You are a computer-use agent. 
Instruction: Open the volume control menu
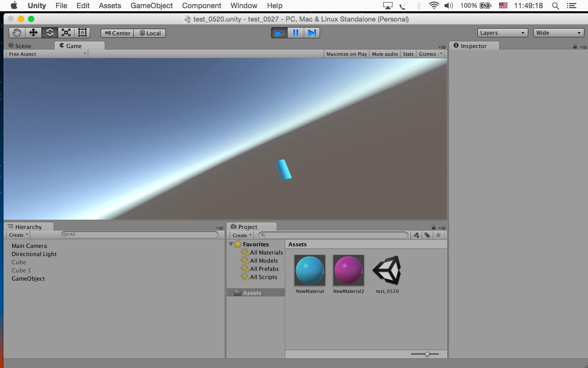pos(449,6)
